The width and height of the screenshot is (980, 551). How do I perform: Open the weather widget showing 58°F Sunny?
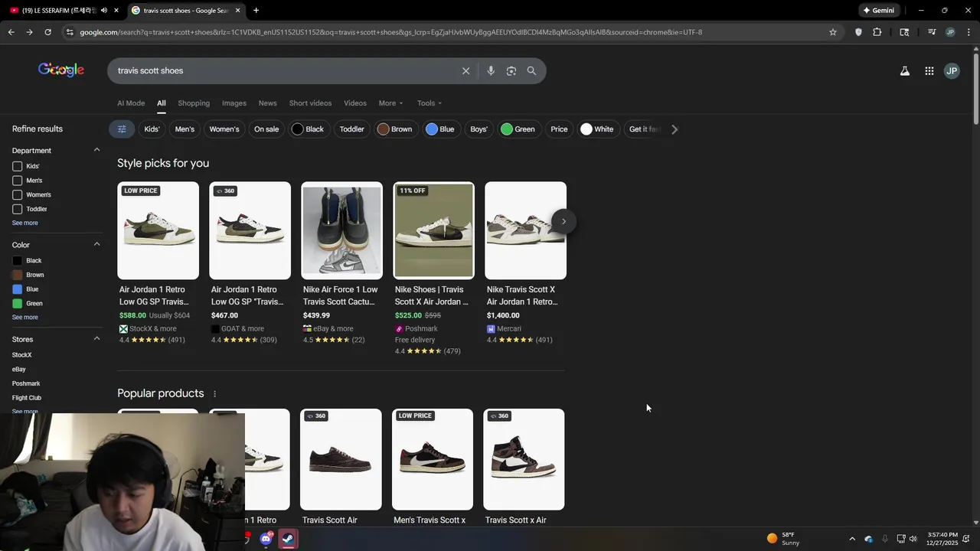pyautogui.click(x=783, y=539)
